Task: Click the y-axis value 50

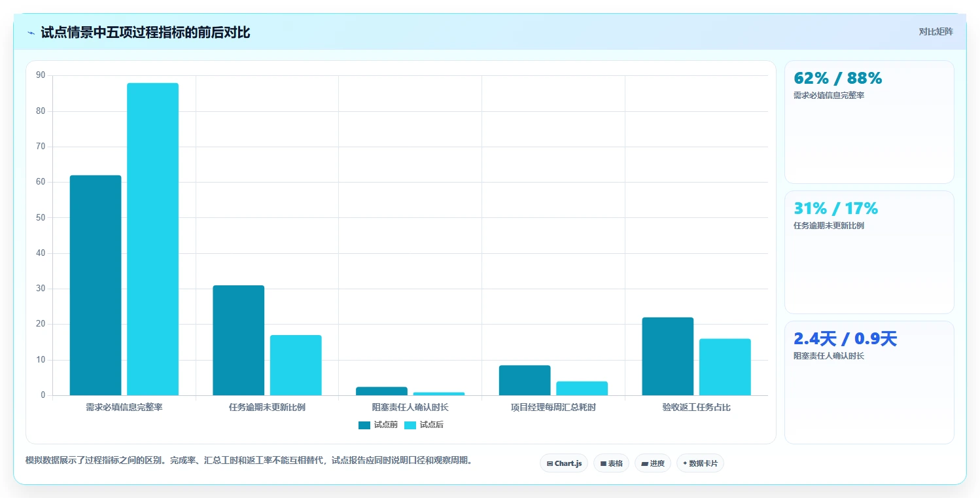Action: (x=41, y=217)
